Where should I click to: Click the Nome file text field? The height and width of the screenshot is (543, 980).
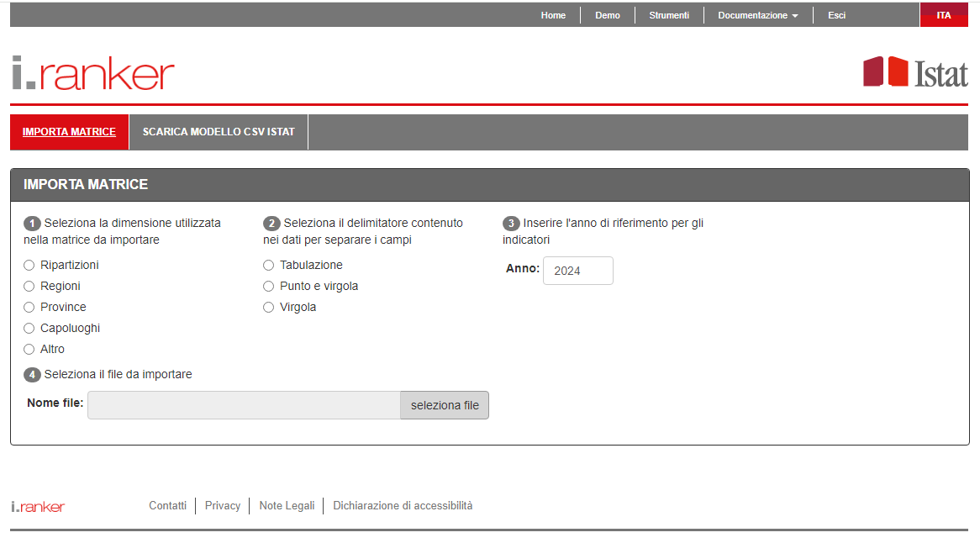[245, 405]
